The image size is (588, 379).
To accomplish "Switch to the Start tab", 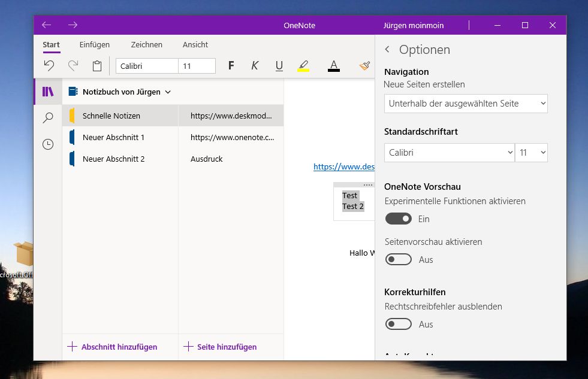I will tap(51, 44).
